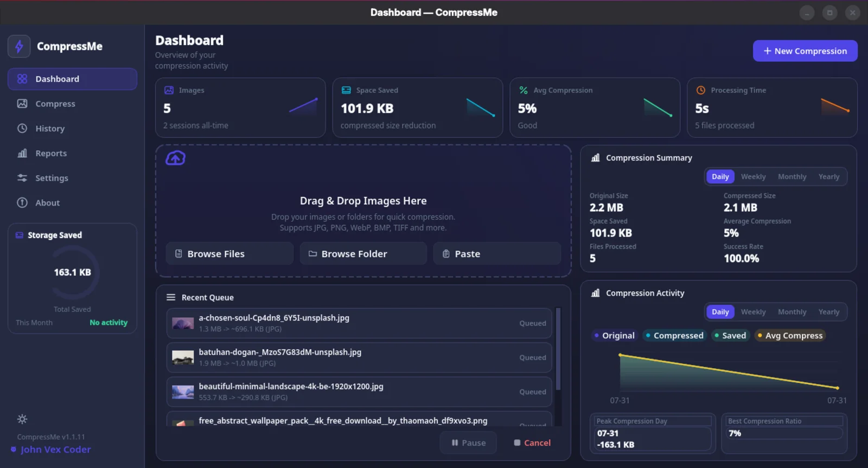Click the batuhan-dogan image thumbnail

tap(183, 357)
